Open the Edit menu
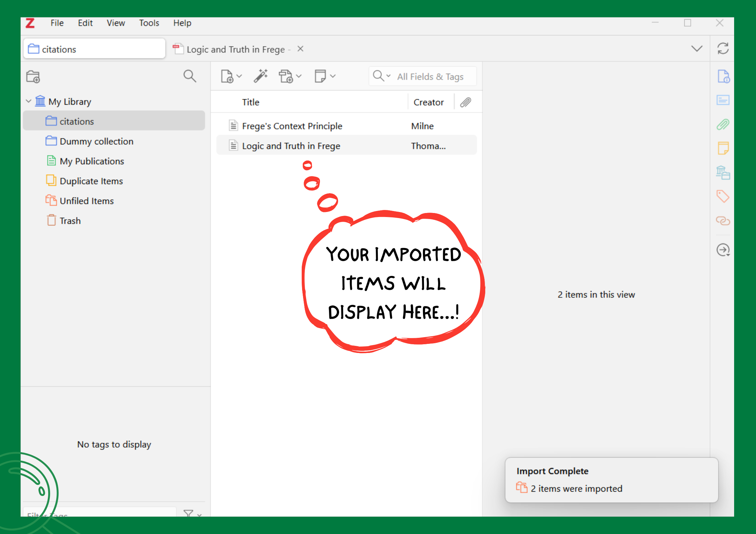This screenshot has height=534, width=756. click(x=85, y=23)
